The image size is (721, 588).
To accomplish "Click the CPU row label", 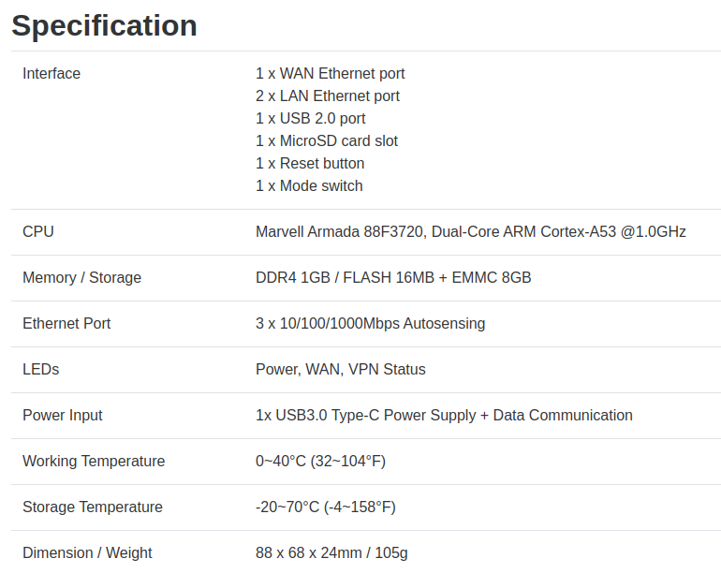I will click(x=38, y=231).
